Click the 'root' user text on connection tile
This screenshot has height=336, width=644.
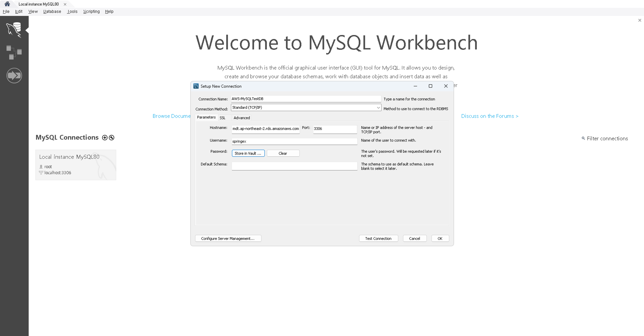click(48, 167)
